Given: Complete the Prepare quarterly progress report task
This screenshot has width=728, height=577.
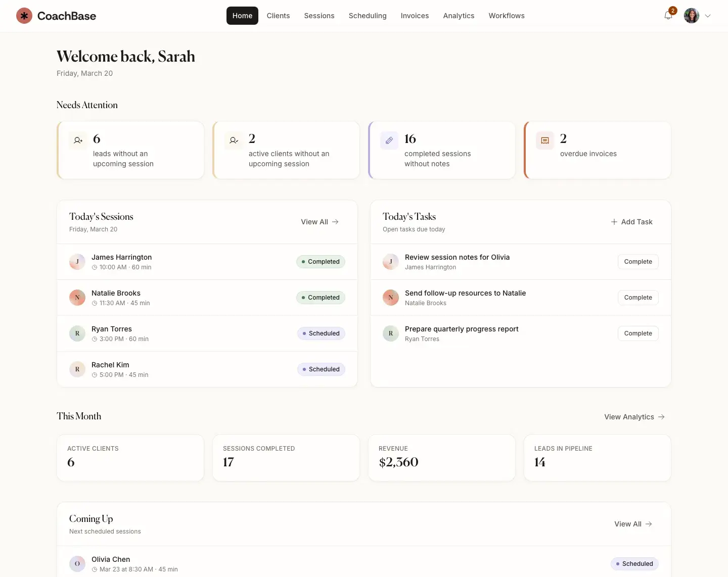Looking at the screenshot, I should coord(638,333).
